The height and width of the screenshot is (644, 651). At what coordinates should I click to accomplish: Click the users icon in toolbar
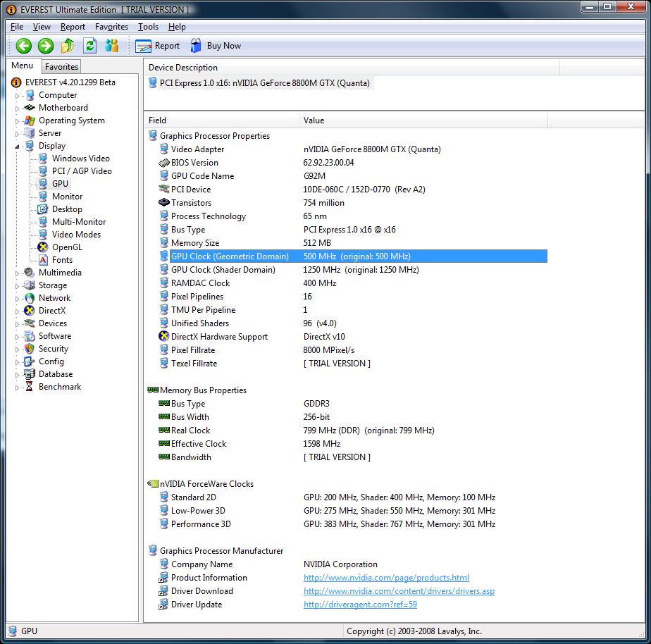[112, 46]
